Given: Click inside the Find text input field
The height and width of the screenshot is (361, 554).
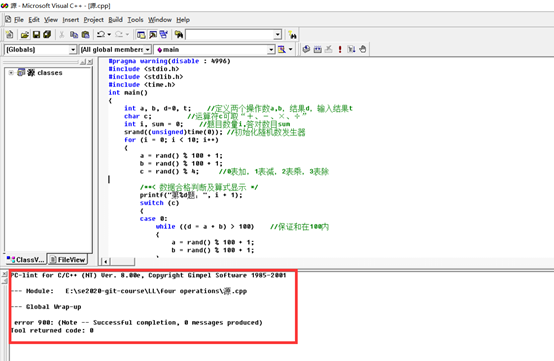Looking at the screenshot, I should coord(230,35).
